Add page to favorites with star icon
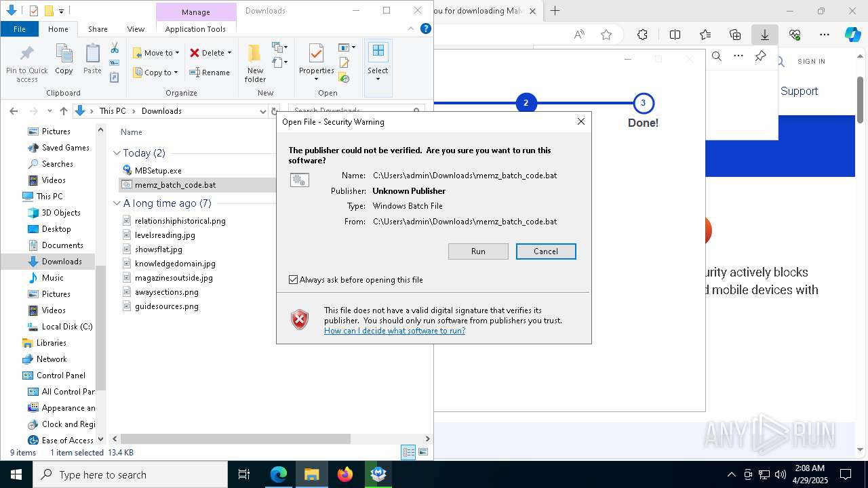This screenshot has width=868, height=488. coord(606,35)
